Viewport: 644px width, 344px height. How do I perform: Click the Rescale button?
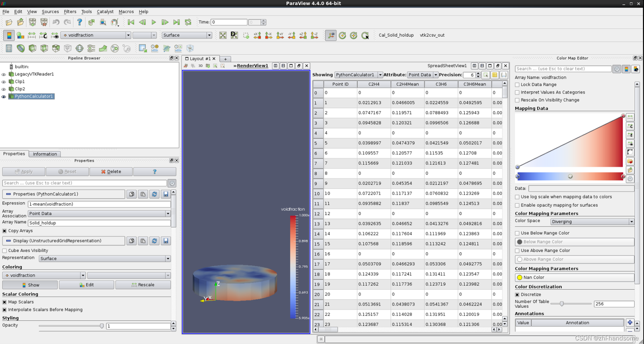(x=143, y=285)
